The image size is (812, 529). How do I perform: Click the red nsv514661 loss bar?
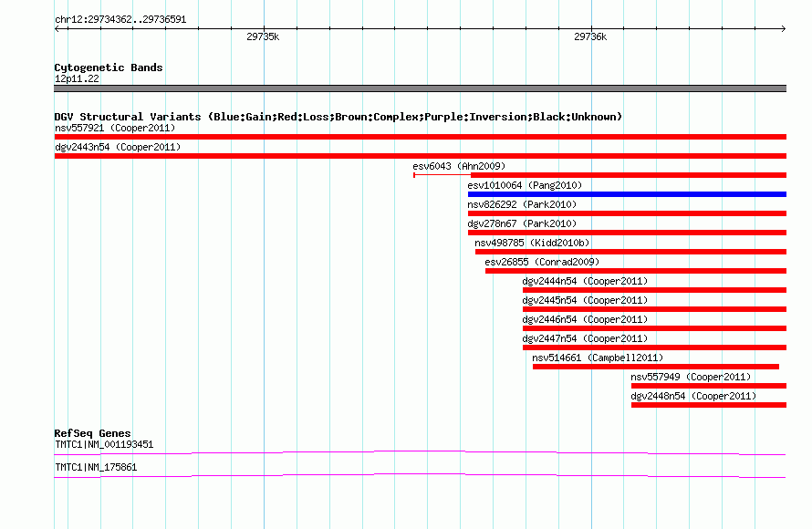click(656, 367)
